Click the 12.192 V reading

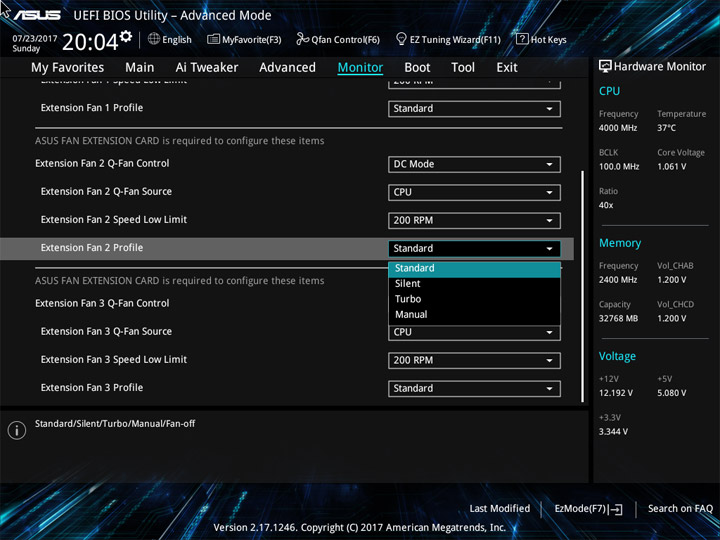point(616,393)
